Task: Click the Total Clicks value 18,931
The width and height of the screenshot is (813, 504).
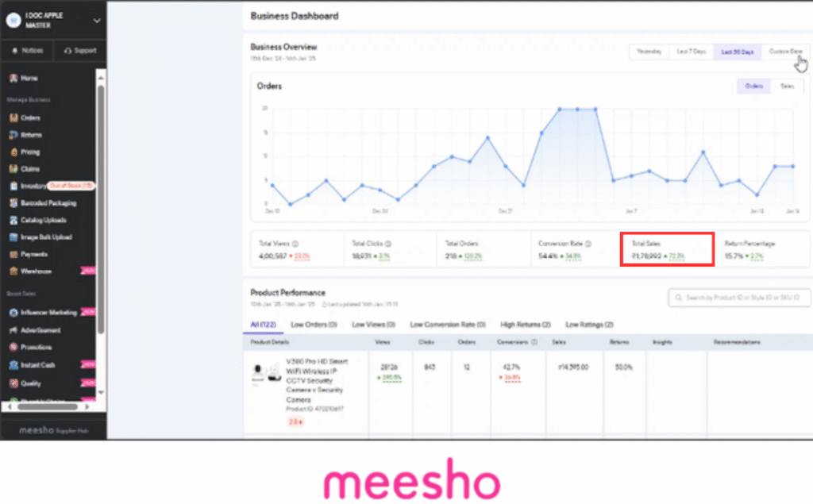Action: tap(362, 256)
